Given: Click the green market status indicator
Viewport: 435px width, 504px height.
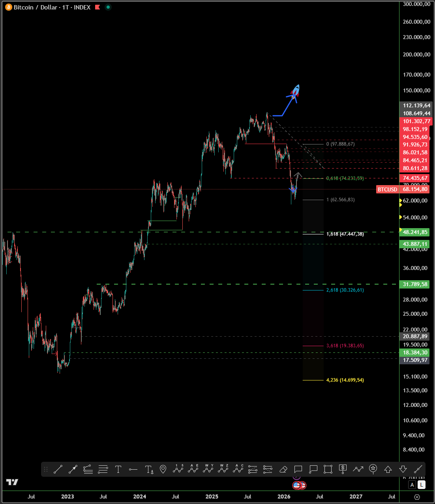Looking at the screenshot, I should (x=108, y=7).
